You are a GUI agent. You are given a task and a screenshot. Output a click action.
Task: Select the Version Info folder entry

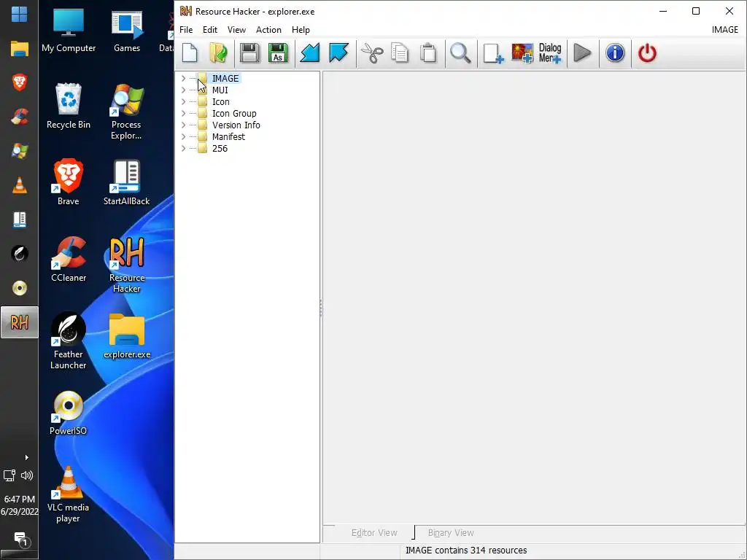(x=236, y=125)
